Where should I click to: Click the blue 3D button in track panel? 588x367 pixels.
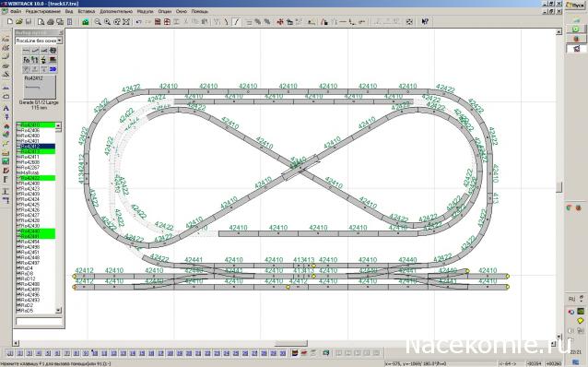point(53,69)
